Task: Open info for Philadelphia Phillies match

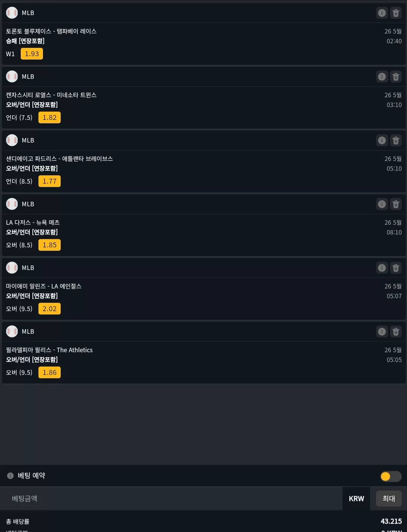Action: coord(382,331)
